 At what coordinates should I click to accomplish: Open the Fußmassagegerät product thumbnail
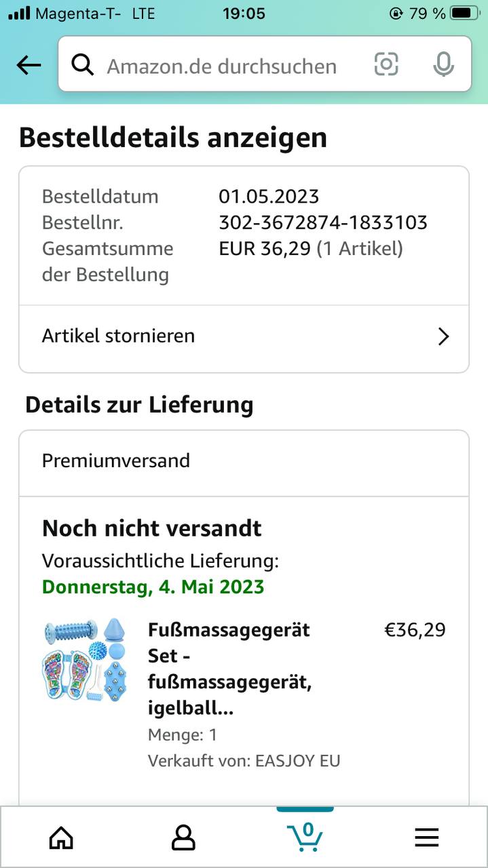click(84, 659)
